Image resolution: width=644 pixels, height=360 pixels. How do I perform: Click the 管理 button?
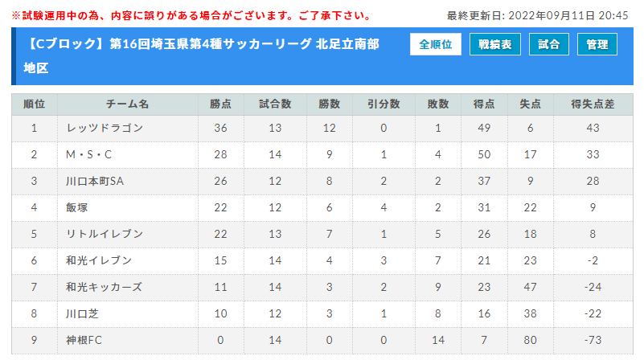click(x=597, y=44)
